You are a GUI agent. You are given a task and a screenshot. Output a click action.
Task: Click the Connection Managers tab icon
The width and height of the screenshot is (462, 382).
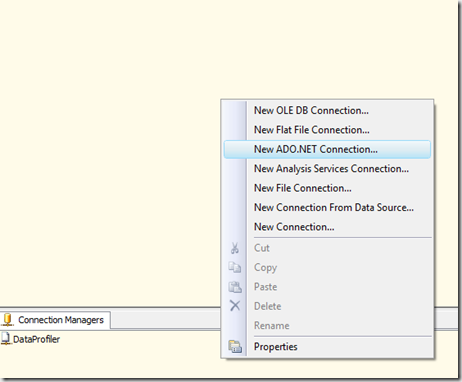tap(7, 320)
